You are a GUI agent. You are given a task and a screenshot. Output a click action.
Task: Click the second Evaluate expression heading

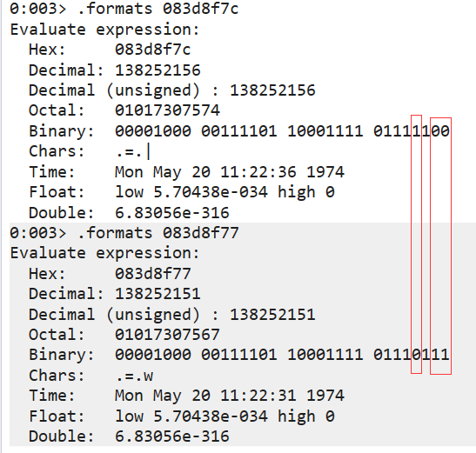[104, 253]
